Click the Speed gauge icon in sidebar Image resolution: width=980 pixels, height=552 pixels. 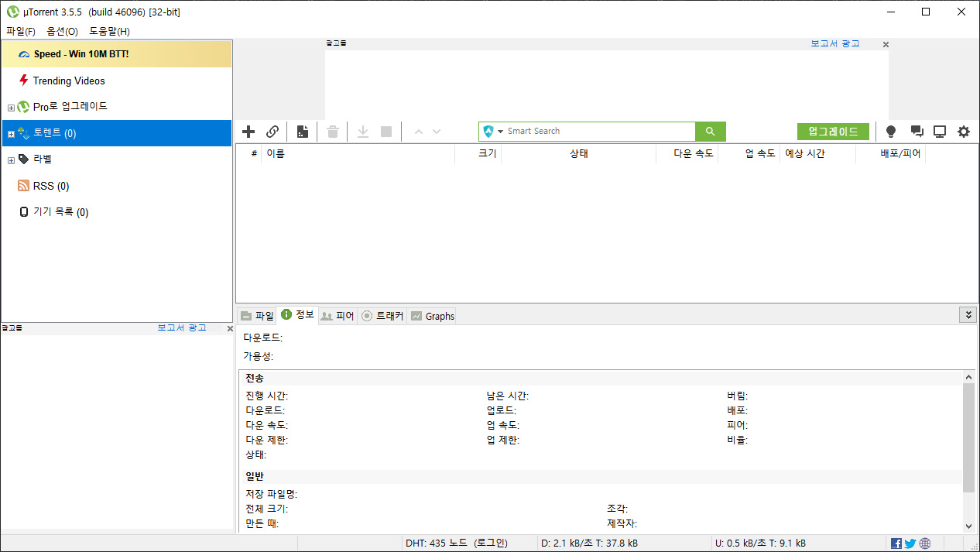[x=24, y=54]
